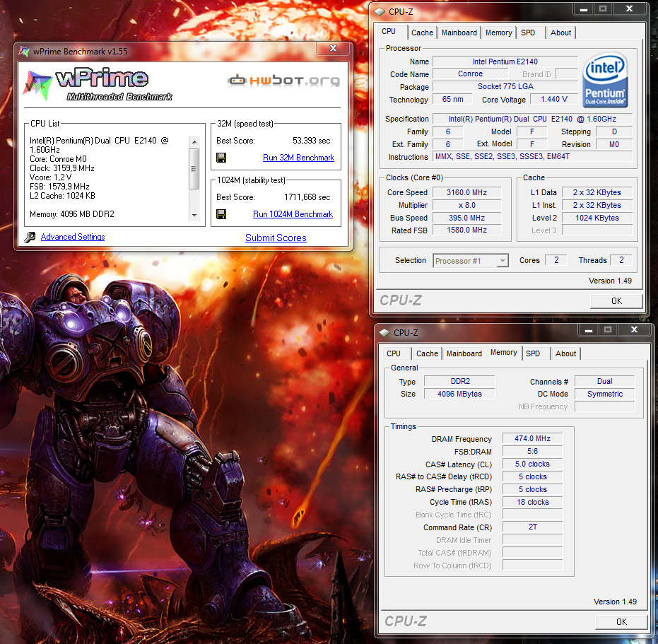Minimize the bottom CPU-Z window
This screenshot has height=644, width=658.
click(x=588, y=330)
